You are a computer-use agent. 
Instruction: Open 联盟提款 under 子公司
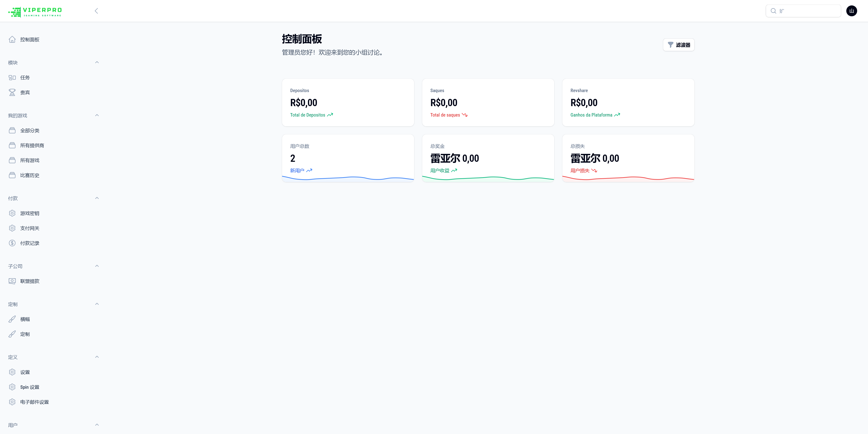(30, 281)
